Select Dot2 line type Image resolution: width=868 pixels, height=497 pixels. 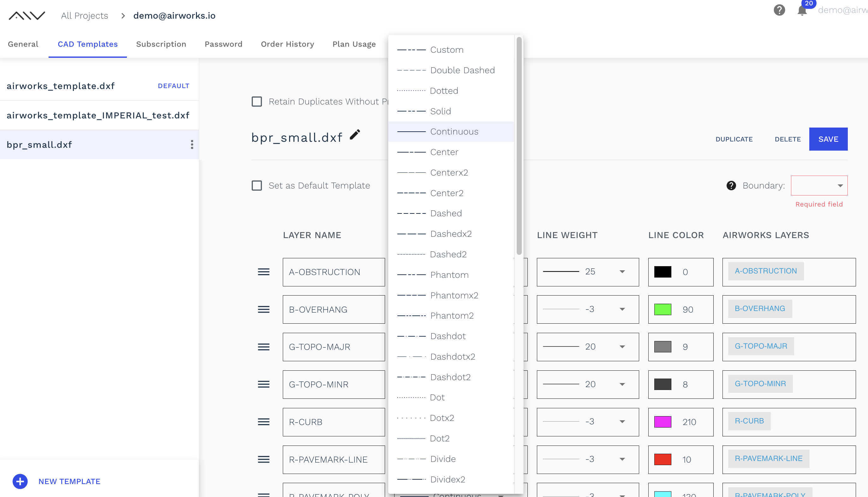click(451, 438)
